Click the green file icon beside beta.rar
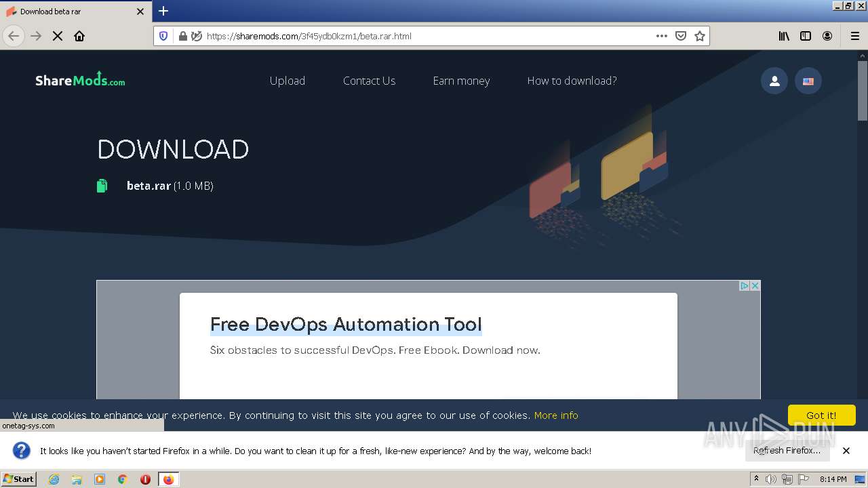The height and width of the screenshot is (488, 868). tap(102, 186)
